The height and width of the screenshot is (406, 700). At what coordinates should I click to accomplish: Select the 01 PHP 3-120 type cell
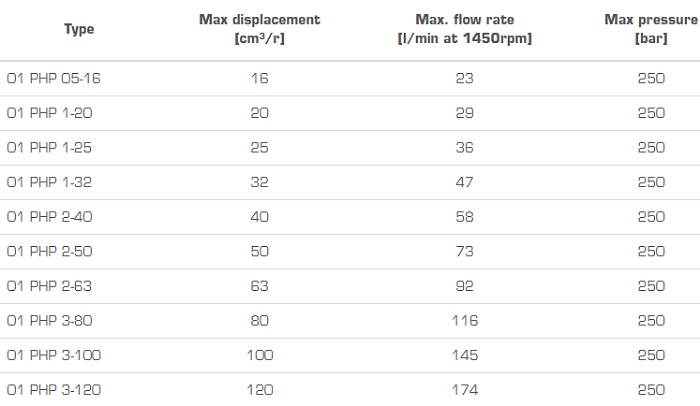point(54,389)
